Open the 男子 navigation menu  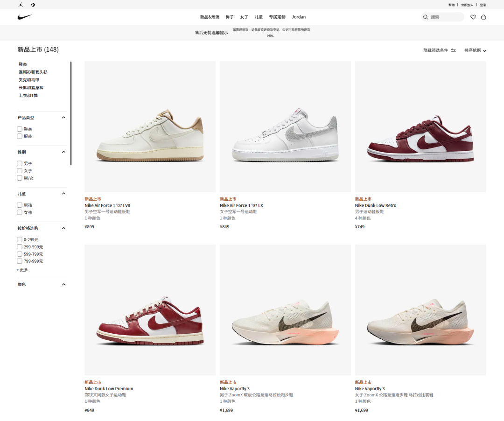(230, 17)
